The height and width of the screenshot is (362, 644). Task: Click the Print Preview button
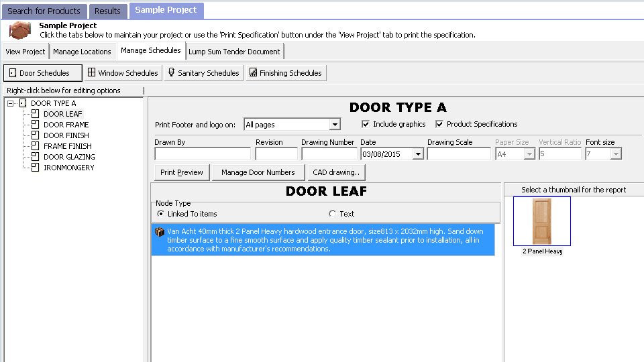[182, 172]
